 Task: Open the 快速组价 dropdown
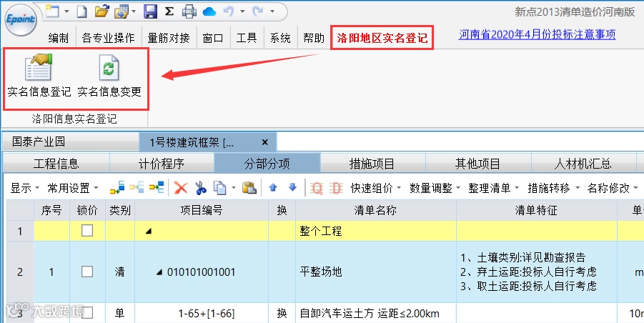click(x=376, y=188)
